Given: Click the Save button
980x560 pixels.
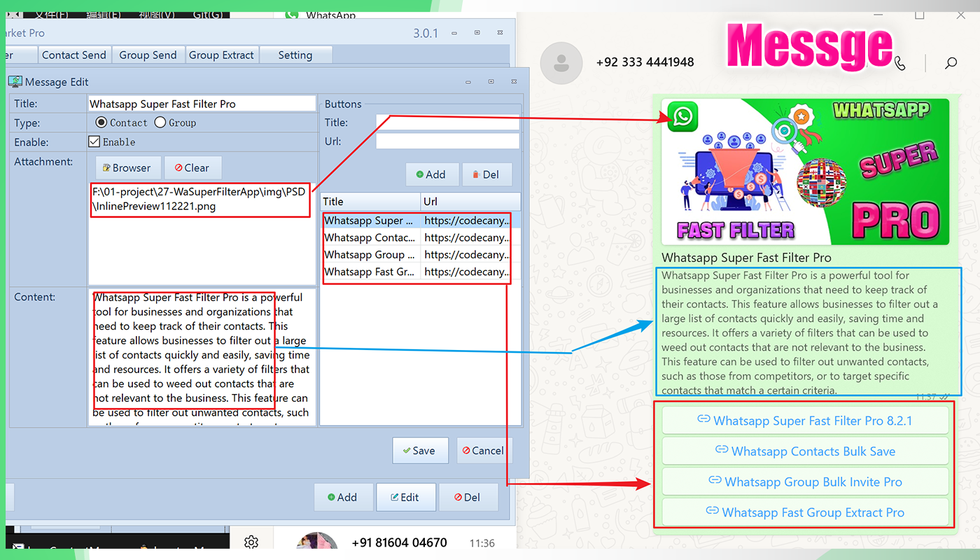Looking at the screenshot, I should coord(420,450).
